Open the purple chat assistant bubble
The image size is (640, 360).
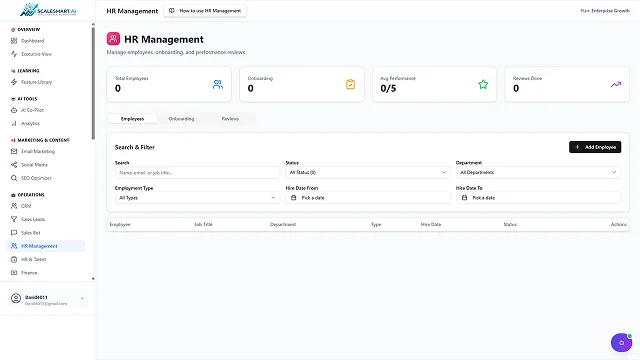[621, 342]
